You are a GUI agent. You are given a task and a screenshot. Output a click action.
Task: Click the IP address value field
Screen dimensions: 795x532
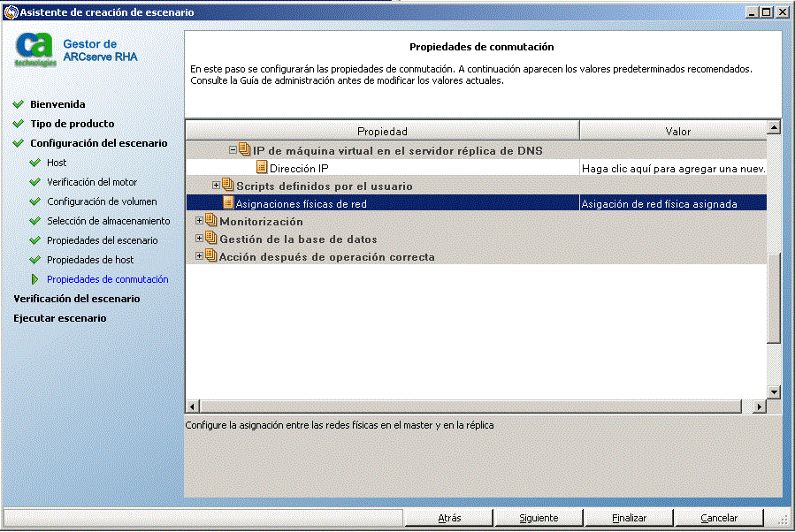(673, 167)
